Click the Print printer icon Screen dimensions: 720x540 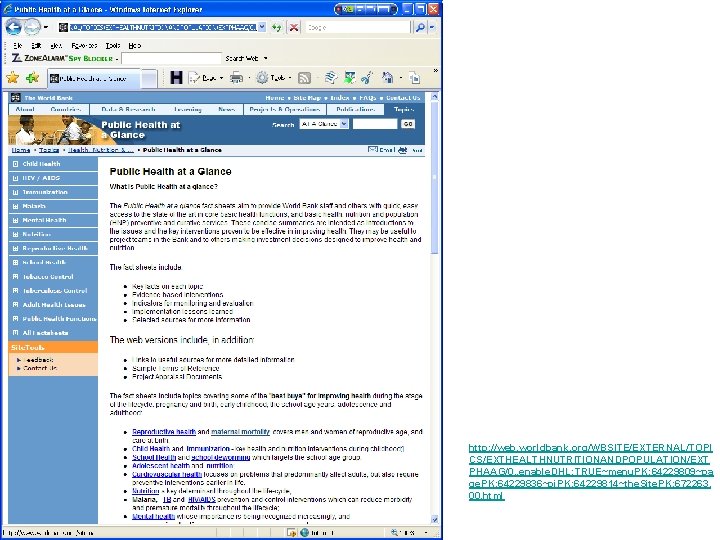click(x=236, y=78)
